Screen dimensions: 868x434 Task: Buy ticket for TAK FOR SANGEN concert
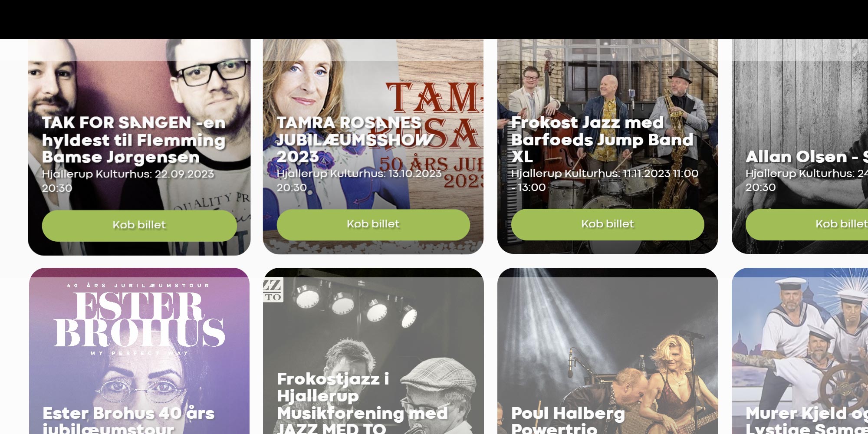pyautogui.click(x=139, y=225)
